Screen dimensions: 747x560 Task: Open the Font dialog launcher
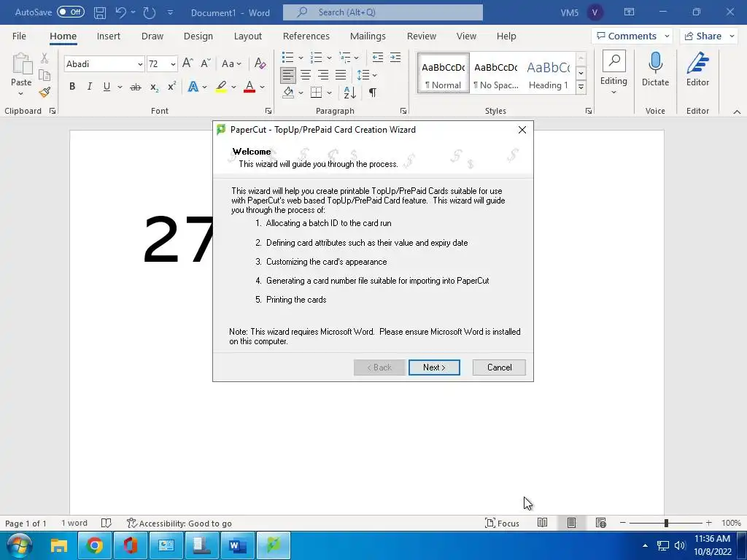click(x=268, y=111)
